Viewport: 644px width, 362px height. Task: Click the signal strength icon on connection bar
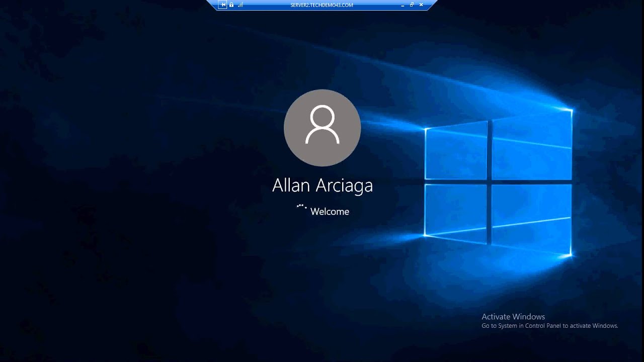pyautogui.click(x=240, y=5)
